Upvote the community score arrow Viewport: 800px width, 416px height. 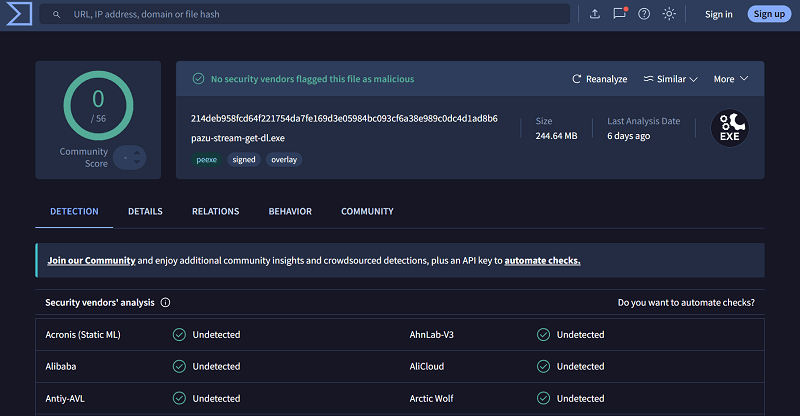point(137,153)
